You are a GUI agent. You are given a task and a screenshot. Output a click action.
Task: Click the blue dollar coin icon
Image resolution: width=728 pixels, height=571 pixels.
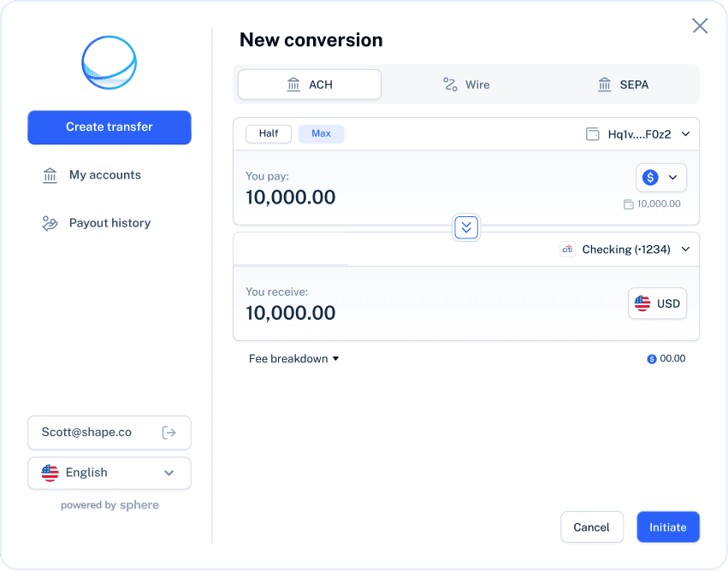coord(650,177)
